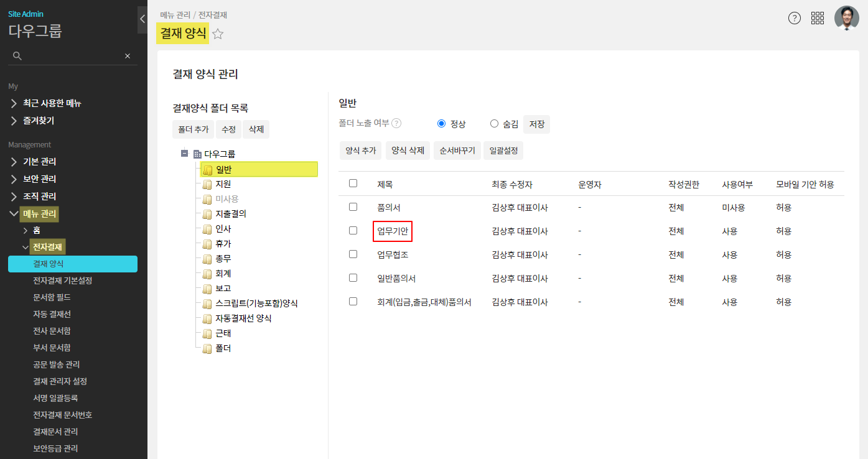
Task: Open 전자결재 기본설정 in the sidebar
Action: pos(62,280)
